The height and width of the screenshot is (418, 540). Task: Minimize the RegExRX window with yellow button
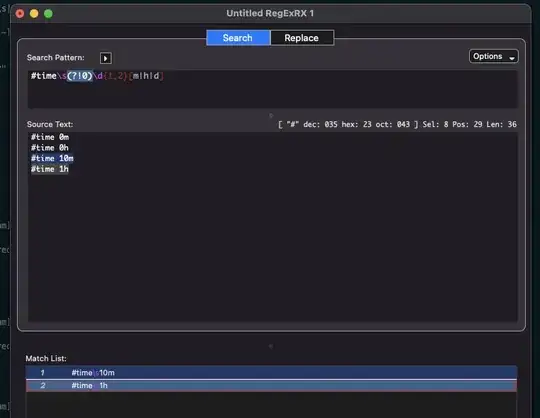(34, 14)
